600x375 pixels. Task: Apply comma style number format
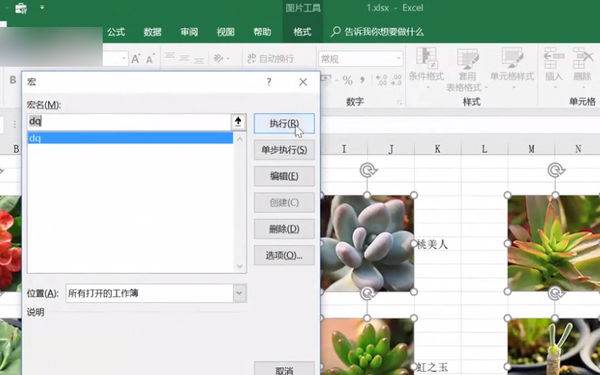pos(362,80)
